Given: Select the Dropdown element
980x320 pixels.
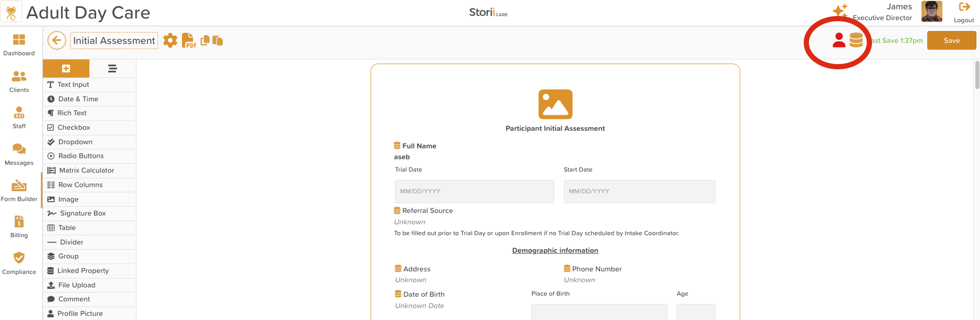Looking at the screenshot, I should [x=75, y=142].
